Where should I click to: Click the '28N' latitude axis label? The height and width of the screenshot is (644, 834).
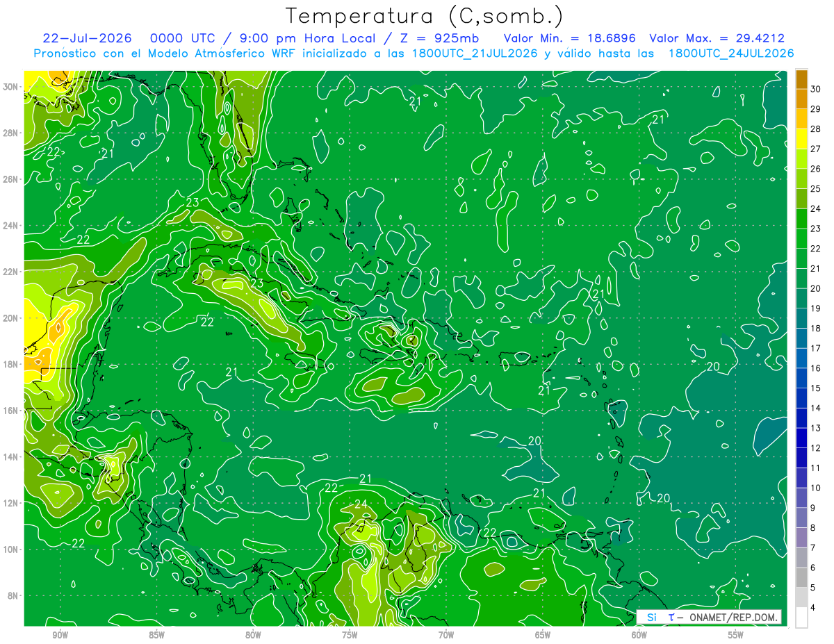(10, 133)
